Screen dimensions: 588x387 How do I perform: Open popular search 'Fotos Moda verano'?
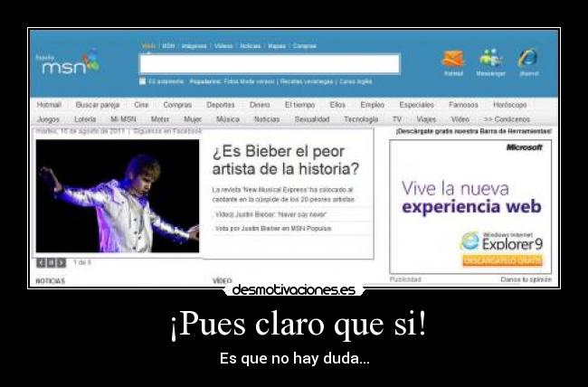pos(249,81)
